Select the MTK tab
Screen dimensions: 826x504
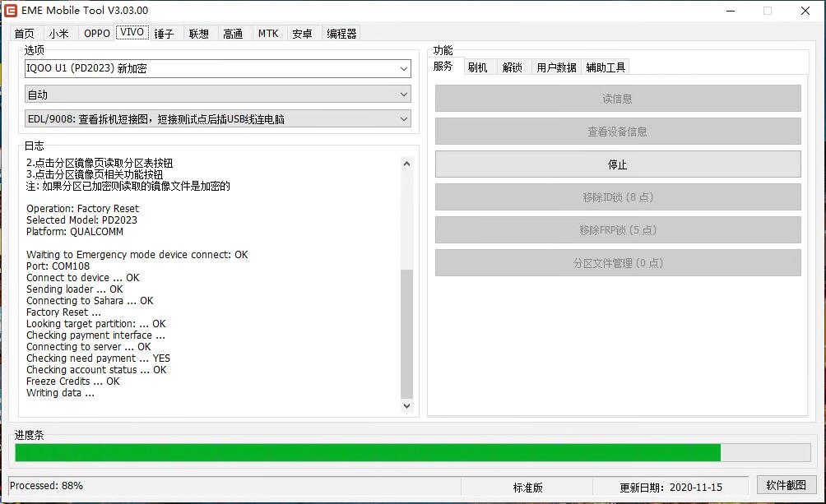point(268,34)
